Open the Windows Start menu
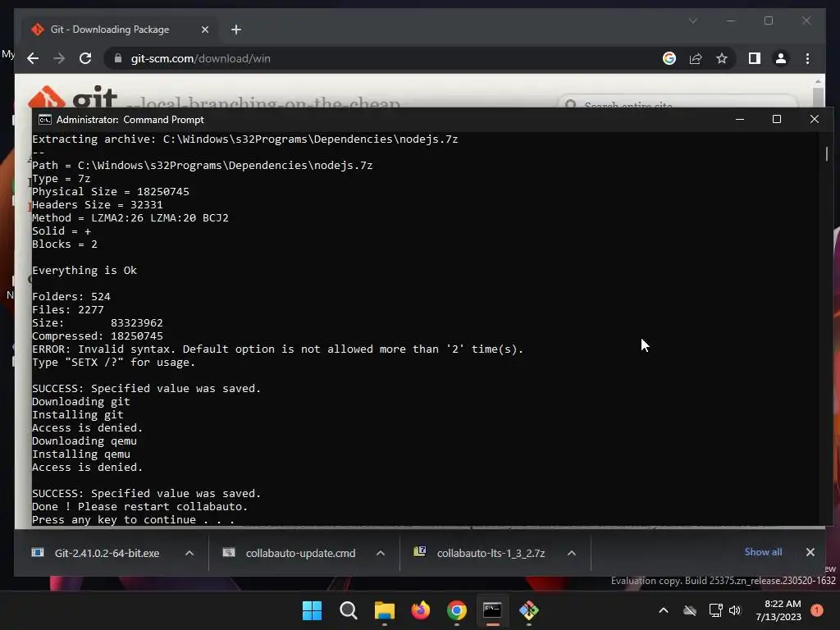Viewport: 840px width, 630px height. pyautogui.click(x=312, y=610)
